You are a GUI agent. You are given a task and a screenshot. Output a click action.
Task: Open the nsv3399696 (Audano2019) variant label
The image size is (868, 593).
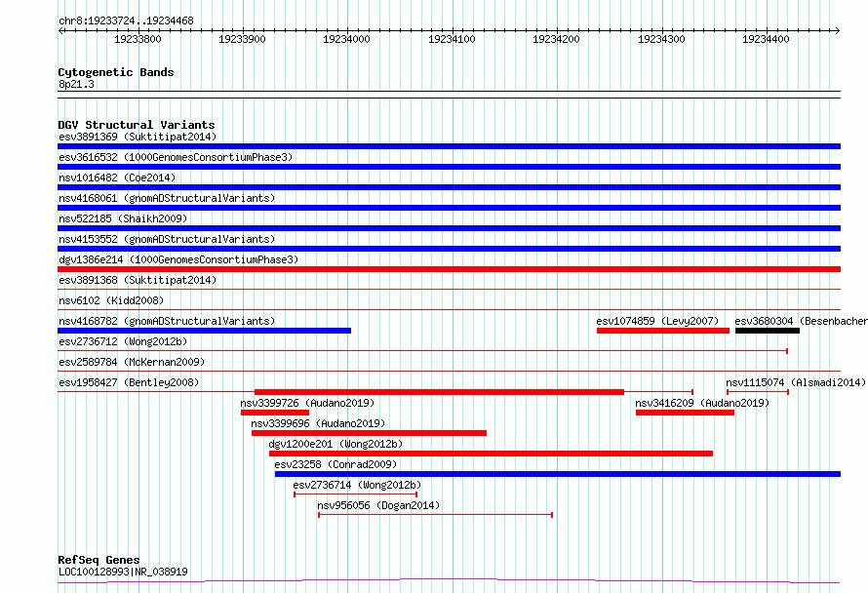[318, 423]
